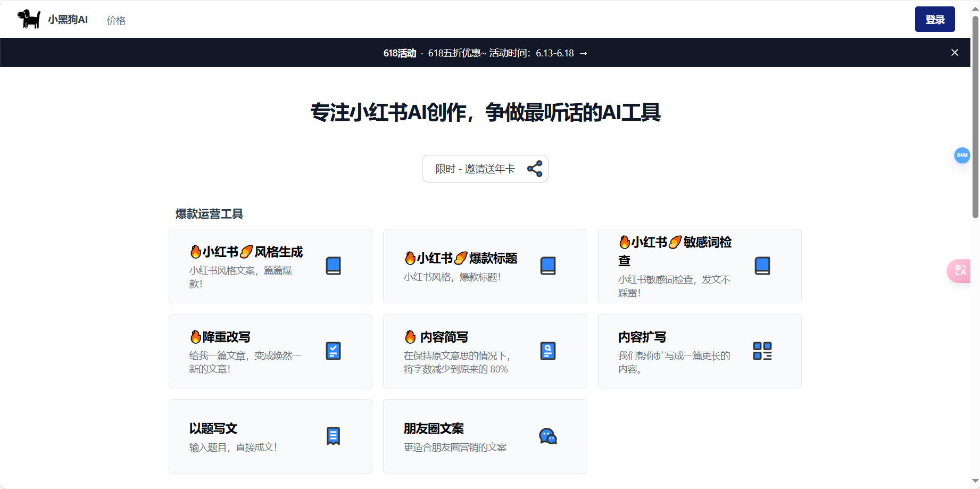
Task: Select the document icon on 内容简写 card
Action: pyautogui.click(x=548, y=351)
